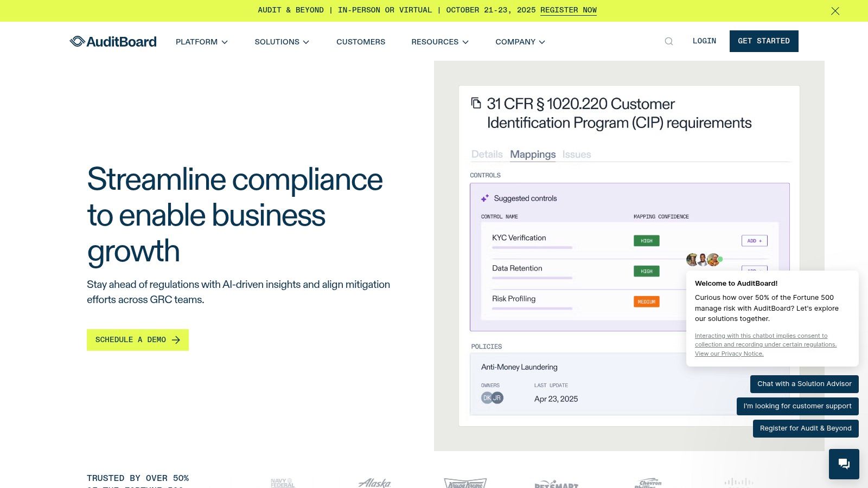The width and height of the screenshot is (868, 488).
Task: Open the Issues tab
Action: (577, 155)
